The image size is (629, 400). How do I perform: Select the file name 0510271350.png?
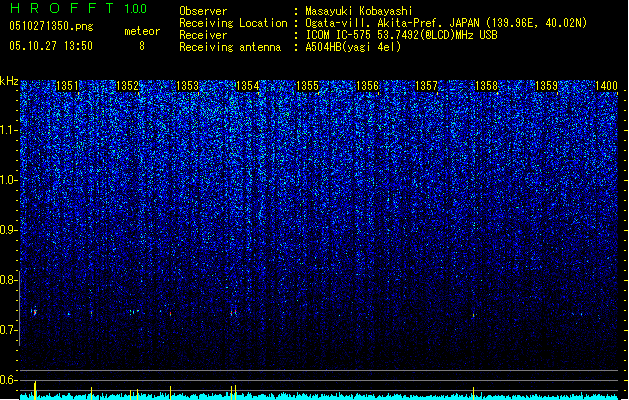pos(51,26)
